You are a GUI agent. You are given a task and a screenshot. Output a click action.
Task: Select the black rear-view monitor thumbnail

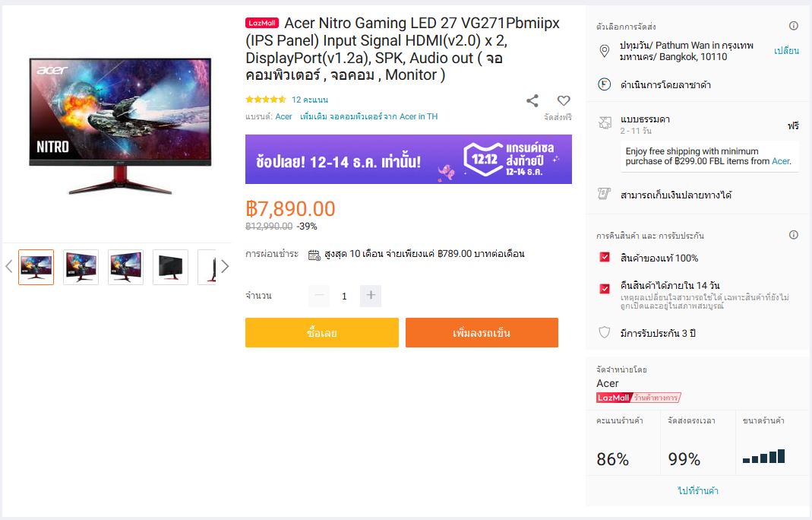(x=170, y=267)
